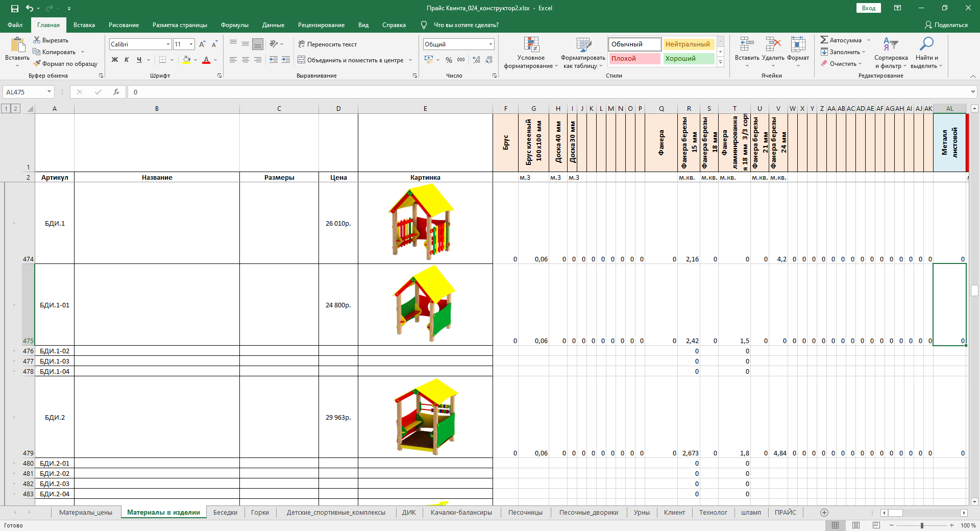Expand the cell styles gallery

point(720,62)
